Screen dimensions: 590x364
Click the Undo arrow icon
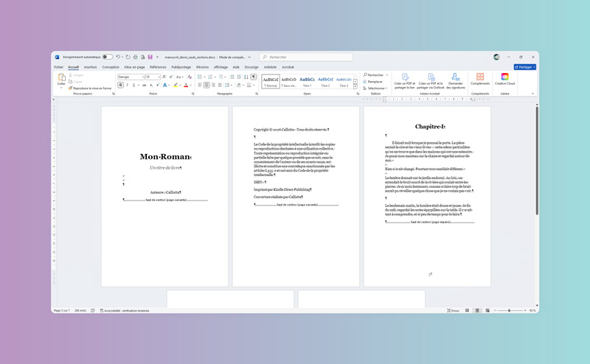pyautogui.click(x=118, y=57)
